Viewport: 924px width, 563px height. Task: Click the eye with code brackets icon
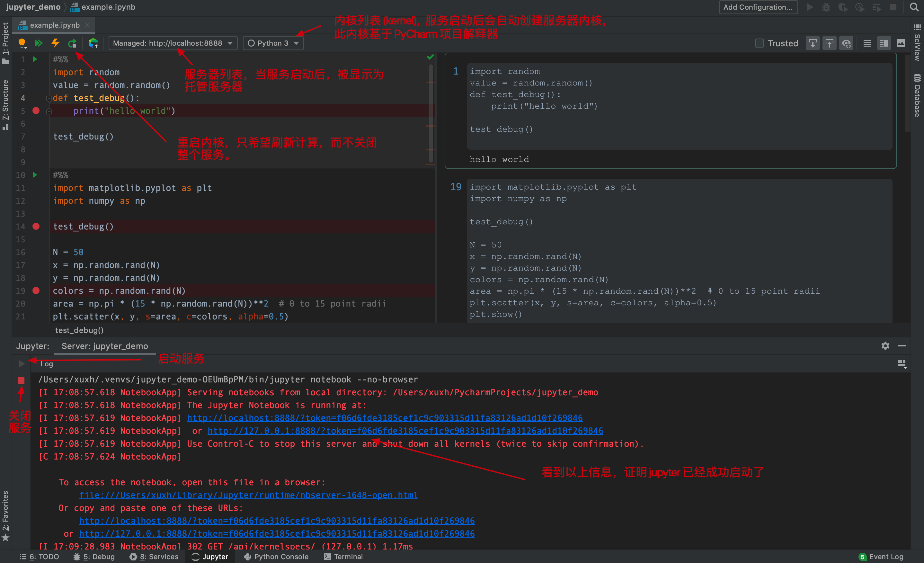pyautogui.click(x=846, y=43)
